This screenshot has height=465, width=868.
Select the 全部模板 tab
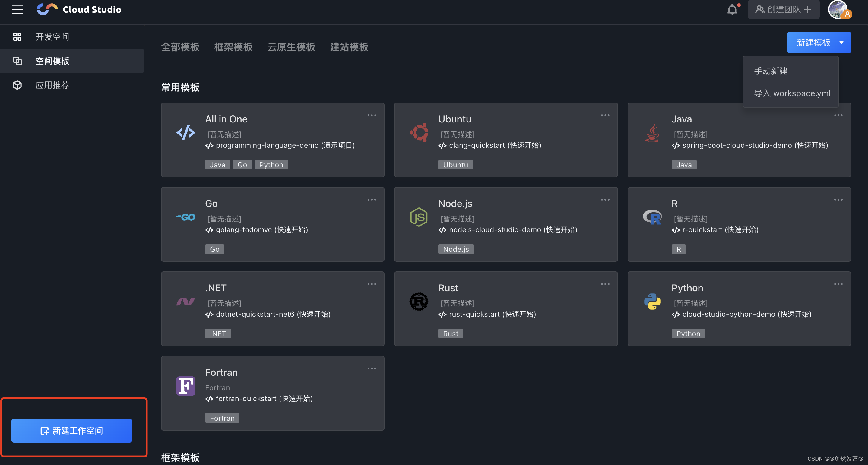180,47
